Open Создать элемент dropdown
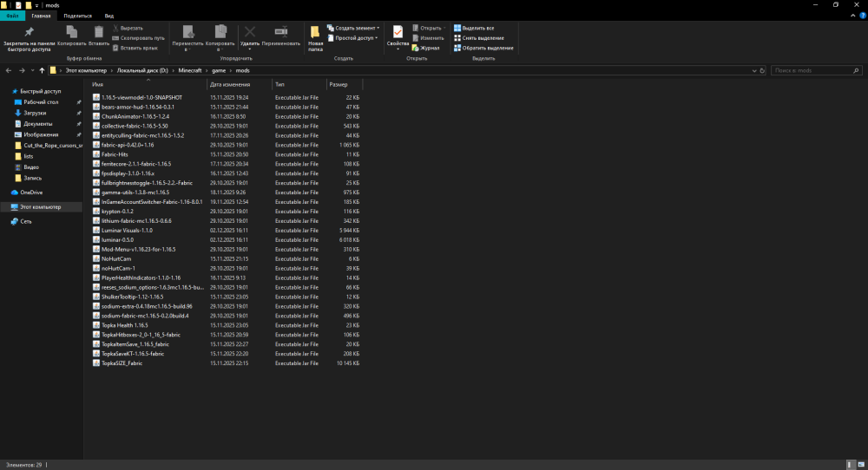Viewport: 868px width, 470px height. coord(353,29)
